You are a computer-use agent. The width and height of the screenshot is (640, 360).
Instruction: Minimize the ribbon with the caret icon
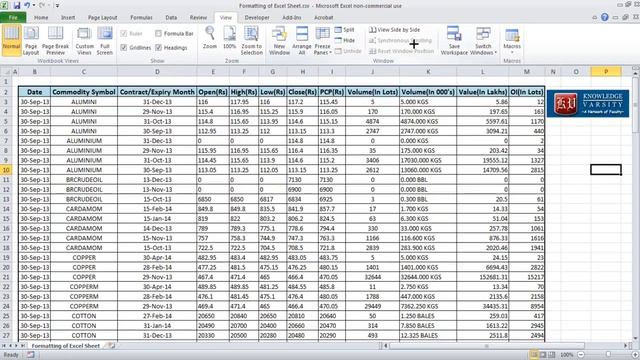(x=594, y=17)
